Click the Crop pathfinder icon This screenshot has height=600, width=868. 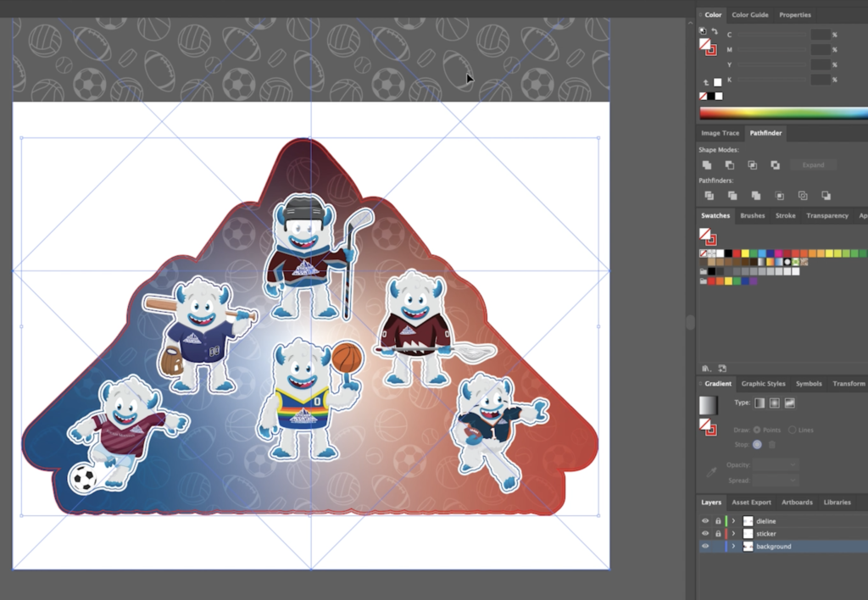click(780, 196)
